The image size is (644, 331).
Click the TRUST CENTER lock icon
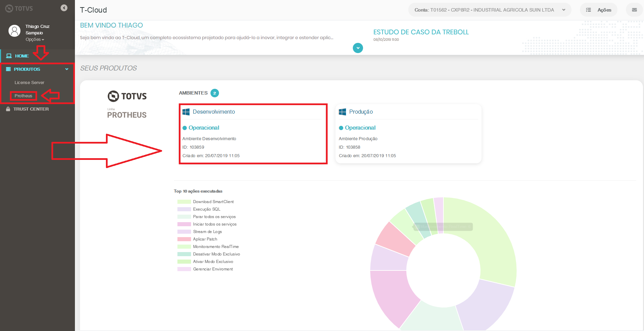[x=8, y=109]
